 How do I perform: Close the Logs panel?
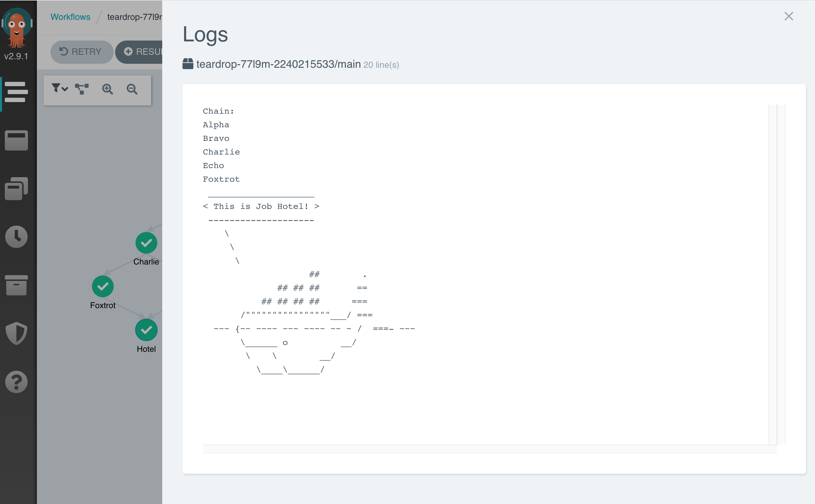[x=789, y=16]
